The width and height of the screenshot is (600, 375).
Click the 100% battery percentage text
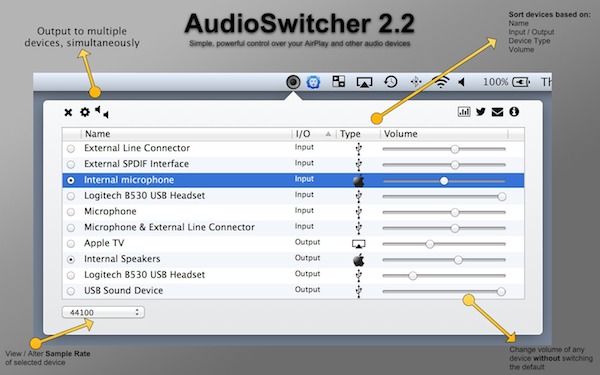pos(496,82)
